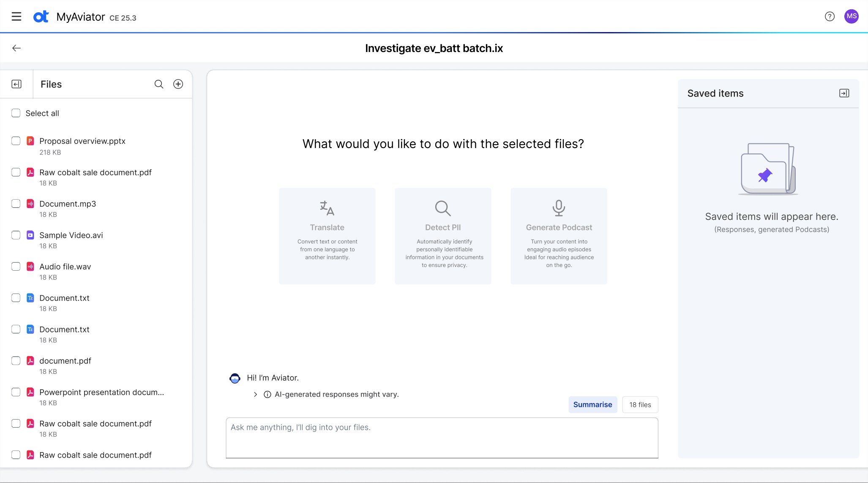
Task: Click the Files panel heading
Action: pyautogui.click(x=51, y=84)
